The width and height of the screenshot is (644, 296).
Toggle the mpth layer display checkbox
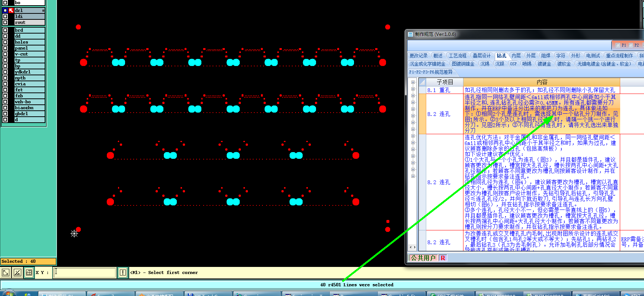pyautogui.click(x=5, y=78)
